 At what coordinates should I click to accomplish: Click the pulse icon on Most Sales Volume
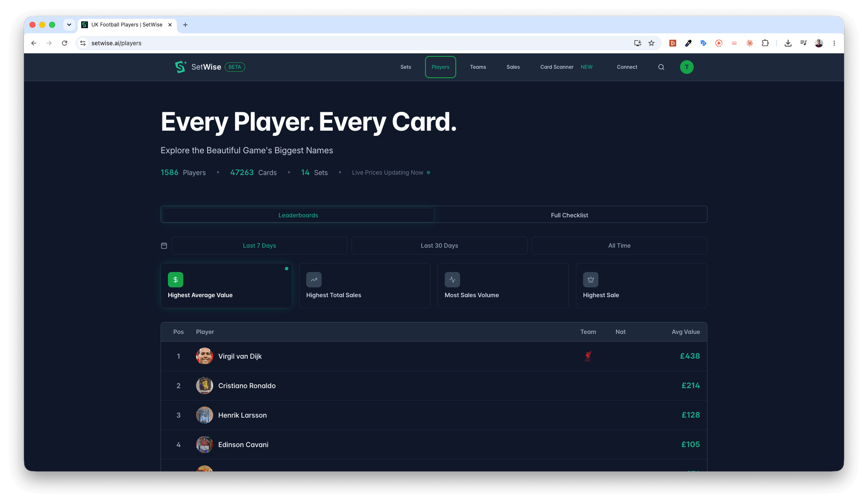coord(452,280)
